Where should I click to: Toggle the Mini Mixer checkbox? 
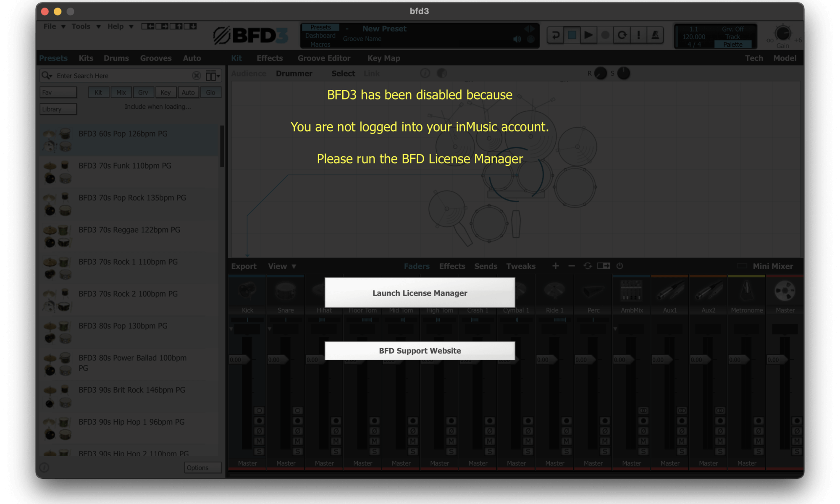click(742, 266)
